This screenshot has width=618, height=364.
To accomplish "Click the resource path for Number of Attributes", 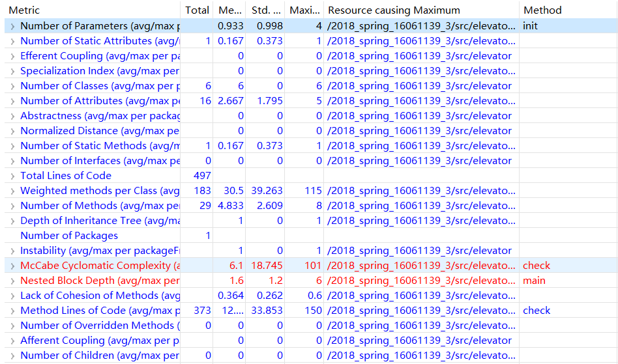I will [420, 101].
